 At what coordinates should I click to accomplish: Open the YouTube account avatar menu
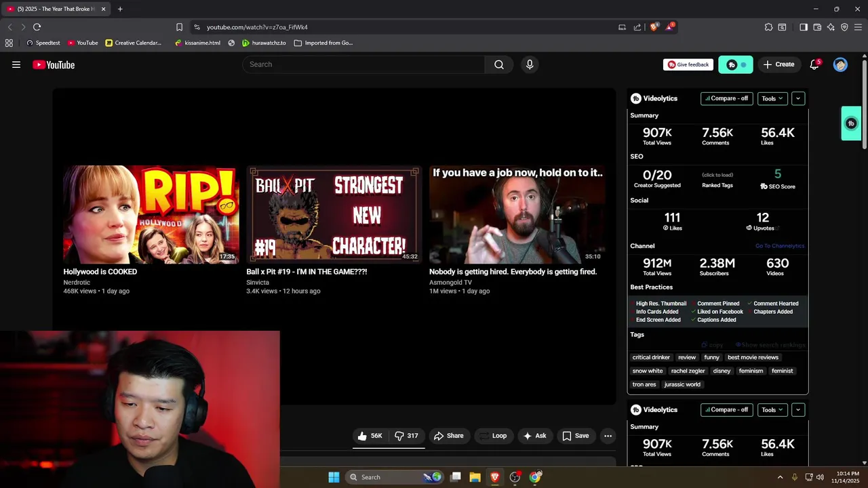point(840,65)
